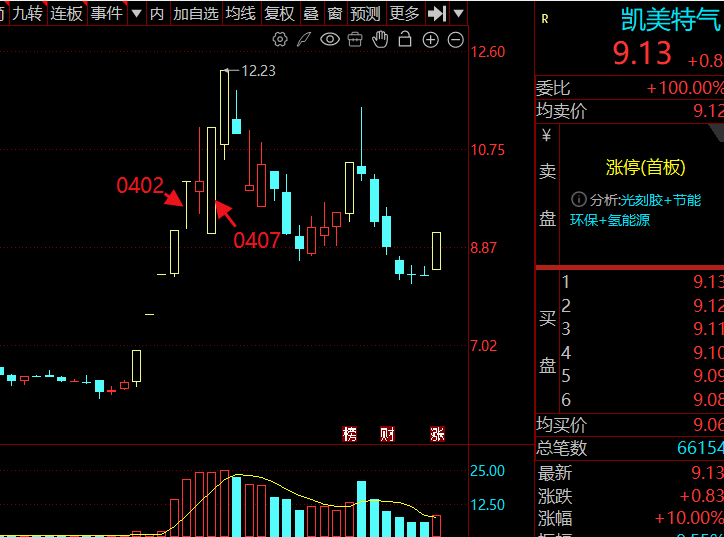
Task: Open the 连板 tab
Action: tap(66, 13)
